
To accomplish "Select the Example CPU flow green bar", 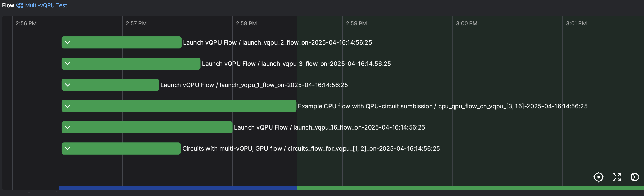I will tap(179, 106).
